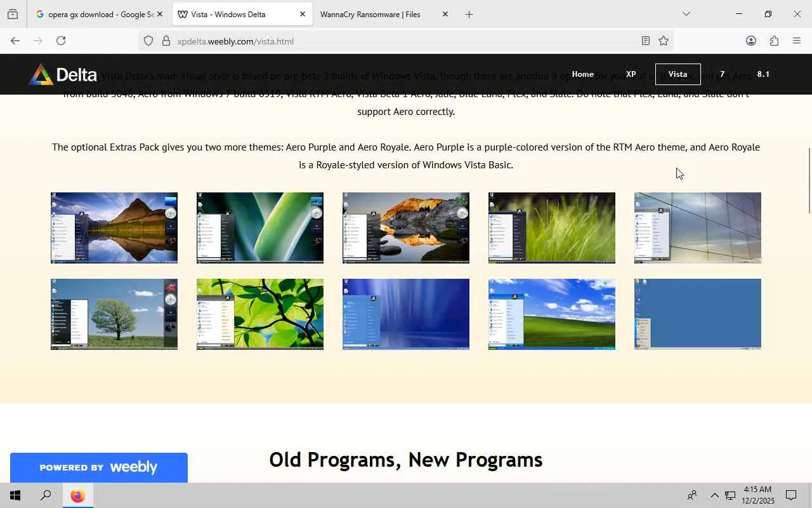Screen dimensions: 812x508
Task: Open the 7 page in site navigation
Action: 722,74
